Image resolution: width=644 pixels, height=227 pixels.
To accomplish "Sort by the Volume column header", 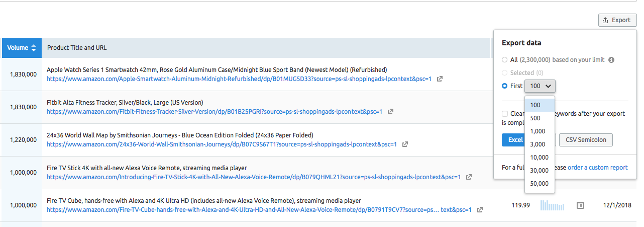I will click(22, 48).
